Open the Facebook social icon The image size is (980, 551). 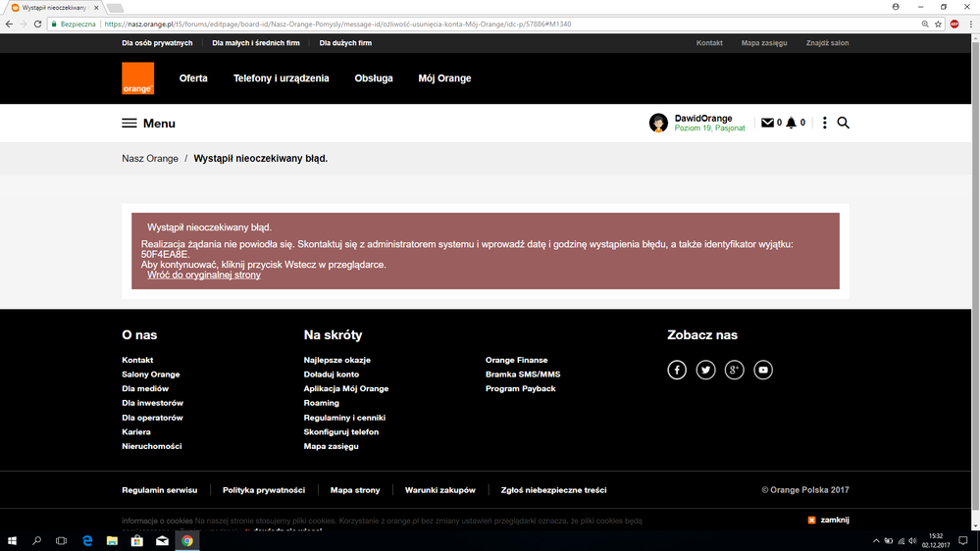tap(677, 370)
